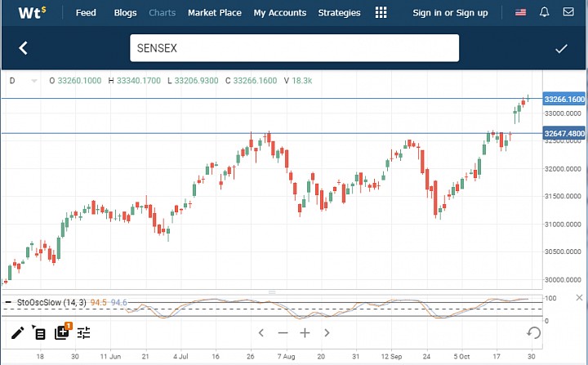Click the high value 33340.1700
The image size is (588, 365).
click(x=138, y=81)
